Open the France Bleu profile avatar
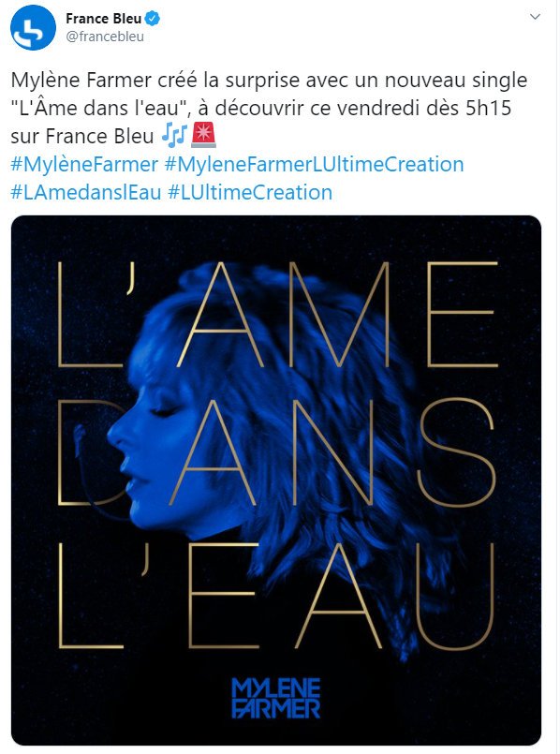560x754 pixels. pyautogui.click(x=33, y=28)
